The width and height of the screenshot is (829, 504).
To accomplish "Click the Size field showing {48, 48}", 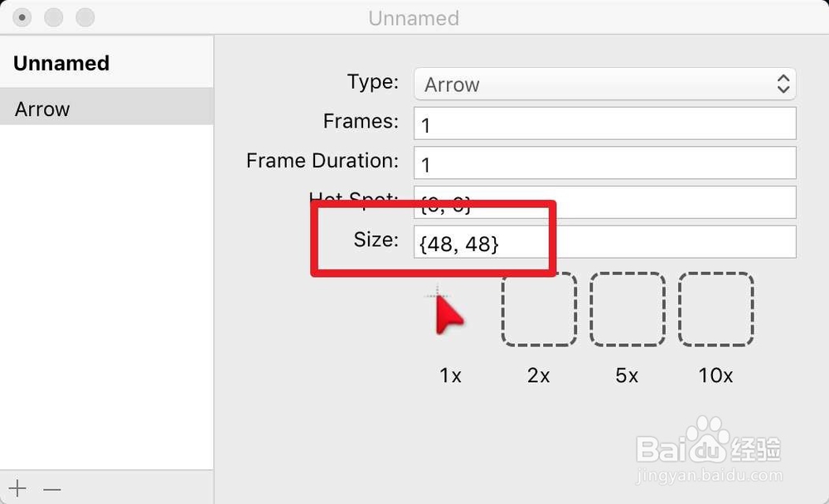I will tap(605, 242).
